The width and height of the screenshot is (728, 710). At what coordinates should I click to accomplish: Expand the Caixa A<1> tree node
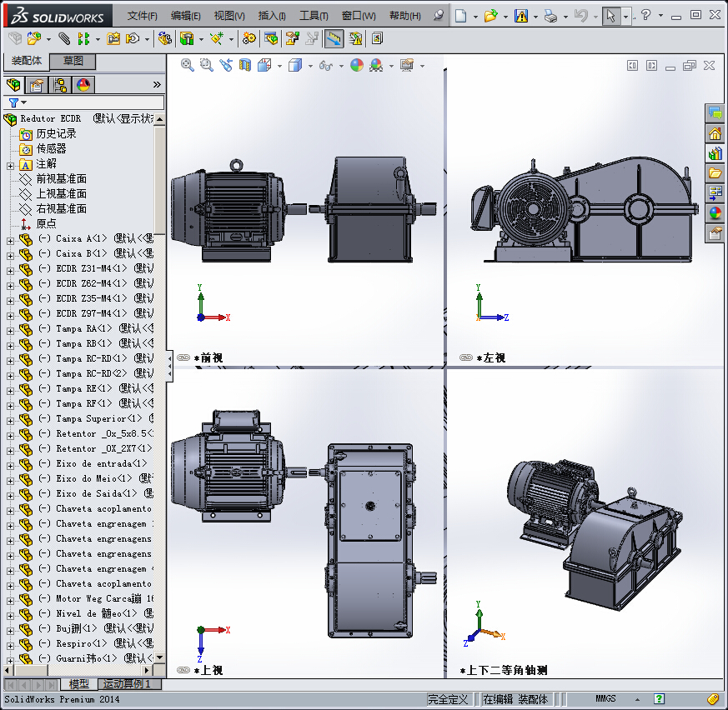(10, 239)
